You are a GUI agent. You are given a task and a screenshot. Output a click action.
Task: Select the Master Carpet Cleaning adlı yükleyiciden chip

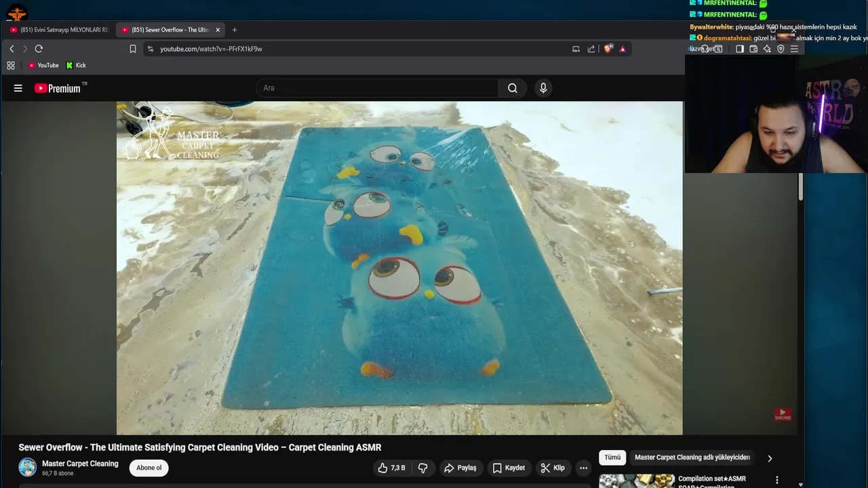(x=692, y=457)
